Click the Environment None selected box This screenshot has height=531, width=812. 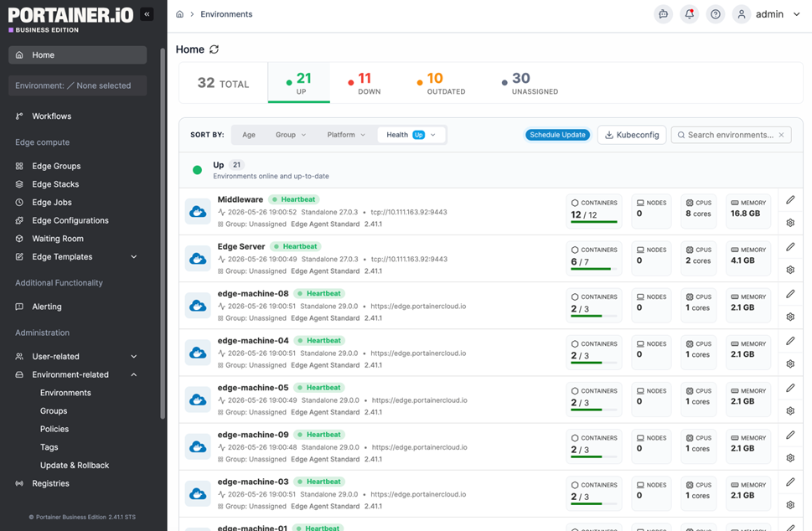[78, 86]
